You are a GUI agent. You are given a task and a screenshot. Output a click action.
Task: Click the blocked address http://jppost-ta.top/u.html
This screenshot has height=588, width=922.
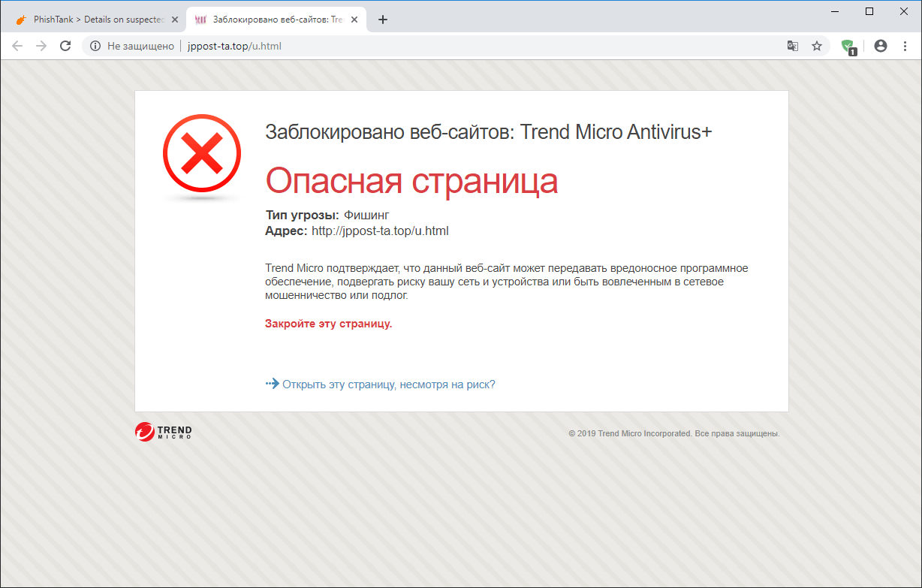pos(380,231)
